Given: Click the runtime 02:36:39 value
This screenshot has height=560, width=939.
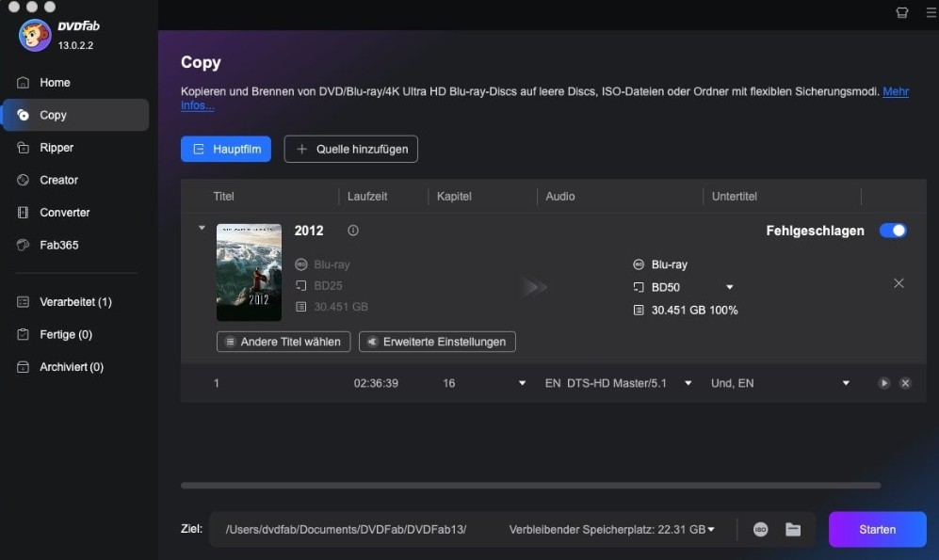Looking at the screenshot, I should [x=376, y=383].
